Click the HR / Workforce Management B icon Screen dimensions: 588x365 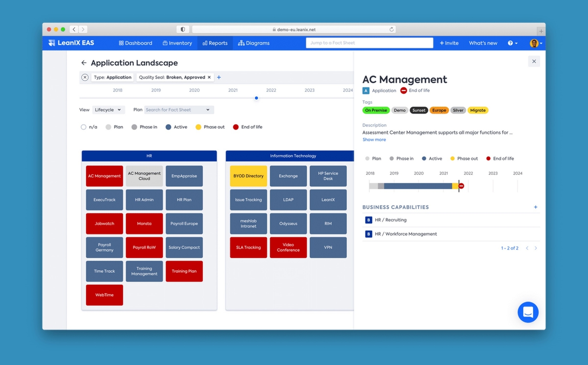pos(368,234)
